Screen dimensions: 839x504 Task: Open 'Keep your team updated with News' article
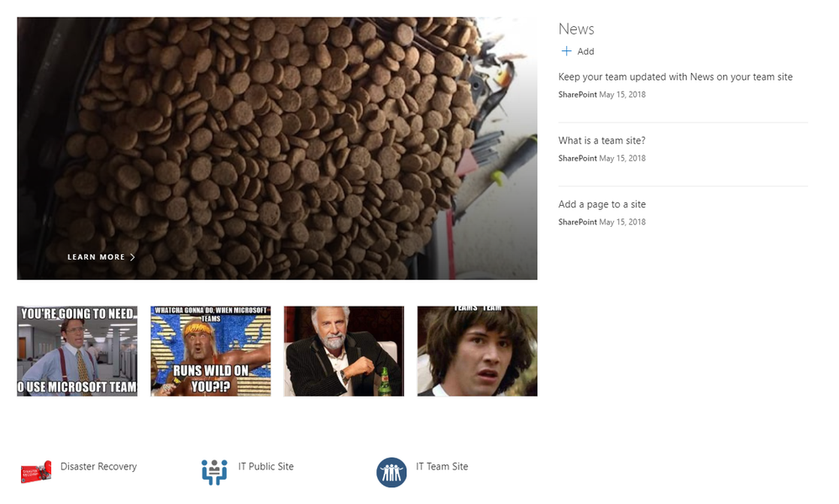pos(675,77)
